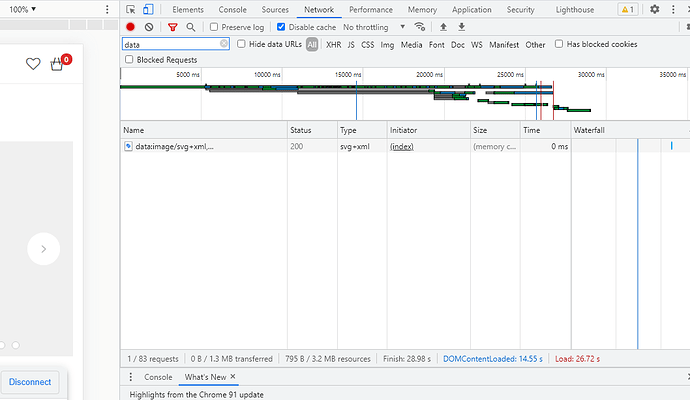Open the 100% zoom dropdown

click(22, 9)
